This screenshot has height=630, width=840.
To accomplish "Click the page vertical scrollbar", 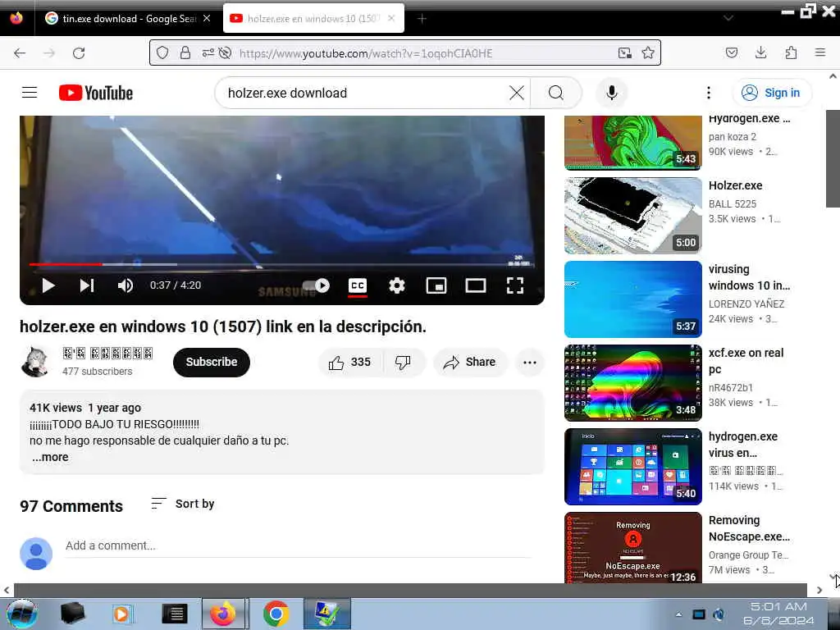I will point(833,158).
